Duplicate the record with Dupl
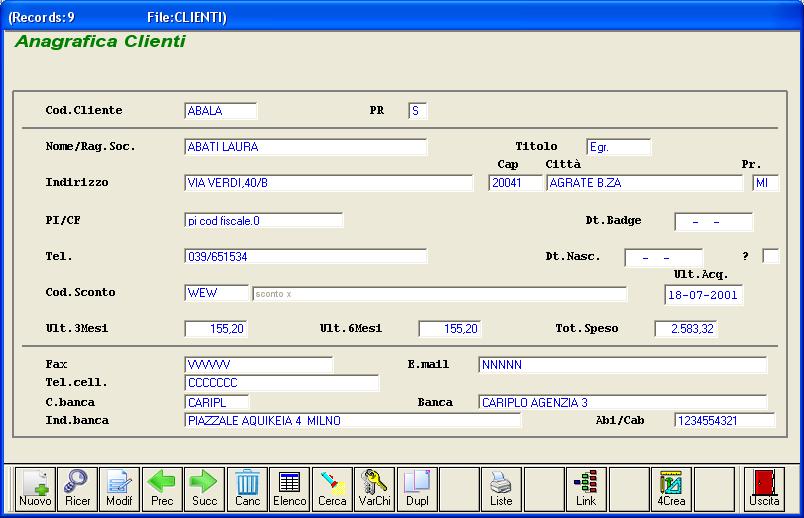Viewport: 804px width, 518px height. tap(417, 489)
